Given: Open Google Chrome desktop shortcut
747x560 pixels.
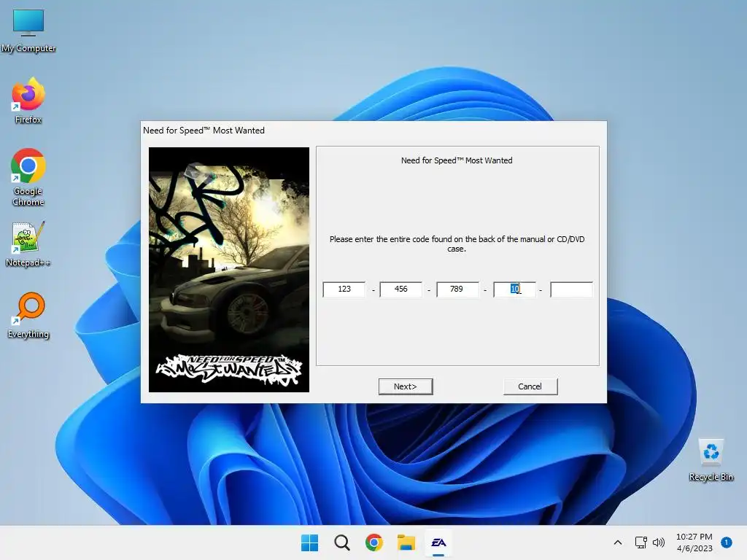Looking at the screenshot, I should click(x=28, y=177).
